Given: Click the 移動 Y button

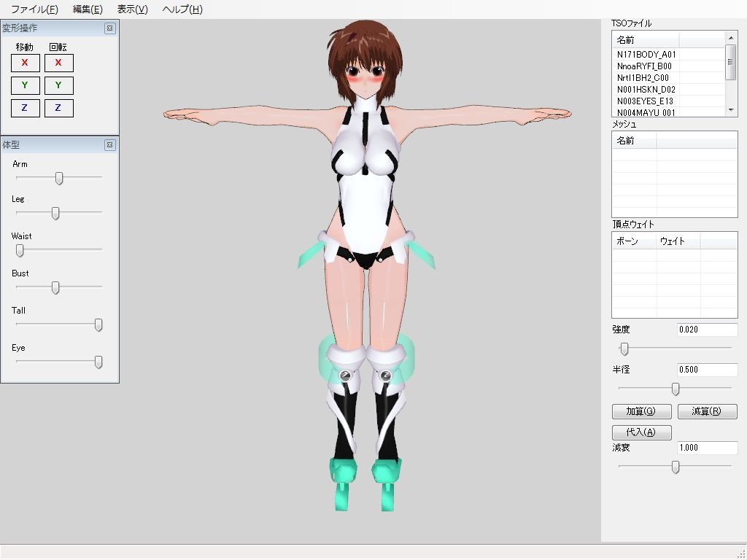Looking at the screenshot, I should [x=26, y=85].
